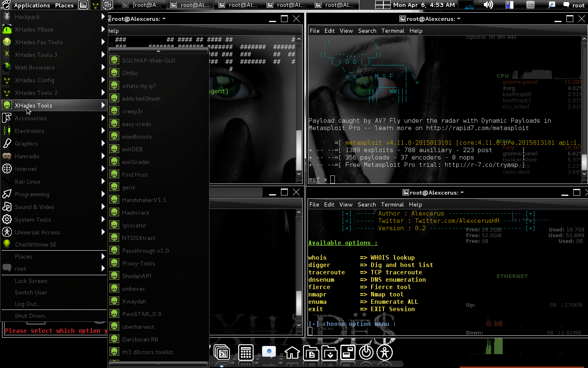Open the Documents folder icon in the dock
The height and width of the screenshot is (368, 588).
[311, 352]
